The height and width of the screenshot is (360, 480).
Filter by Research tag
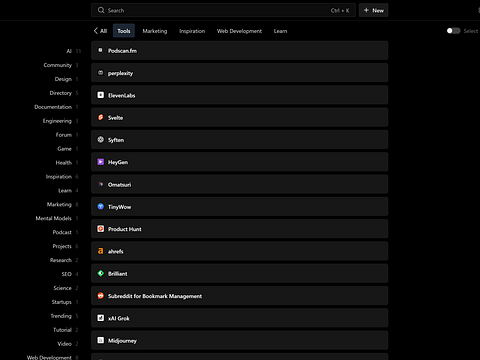(61, 260)
